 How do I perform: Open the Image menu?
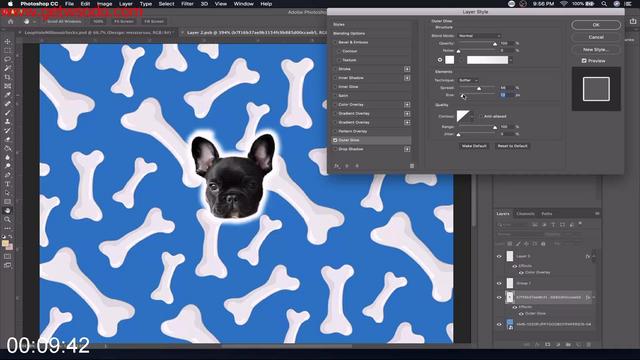click(104, 4)
